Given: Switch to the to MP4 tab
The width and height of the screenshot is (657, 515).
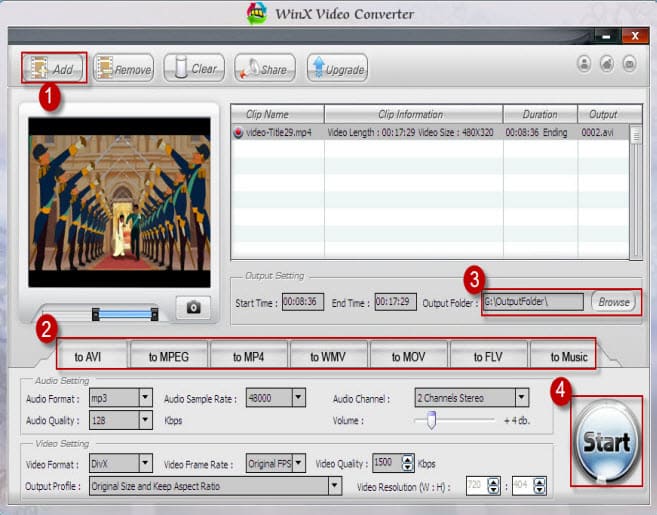Looking at the screenshot, I should [248, 357].
